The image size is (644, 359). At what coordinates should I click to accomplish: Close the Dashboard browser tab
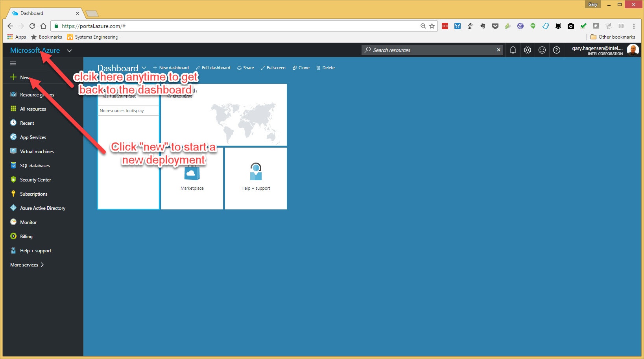[x=78, y=13]
